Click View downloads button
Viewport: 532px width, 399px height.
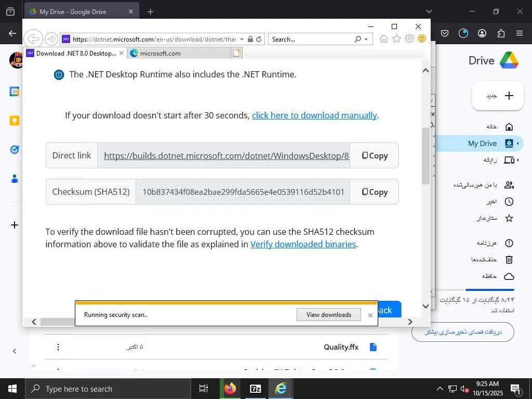click(x=329, y=315)
